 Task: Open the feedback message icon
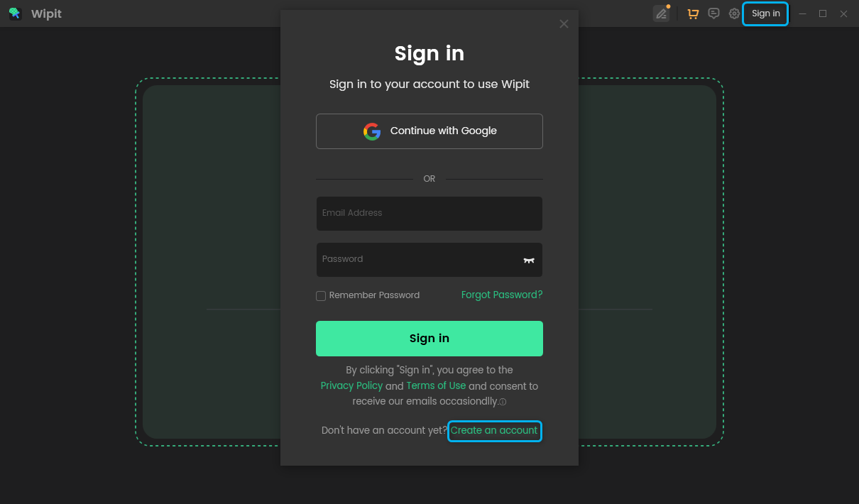713,13
